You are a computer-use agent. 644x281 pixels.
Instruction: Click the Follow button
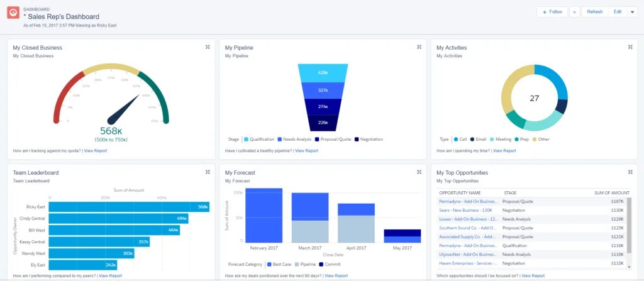click(552, 12)
